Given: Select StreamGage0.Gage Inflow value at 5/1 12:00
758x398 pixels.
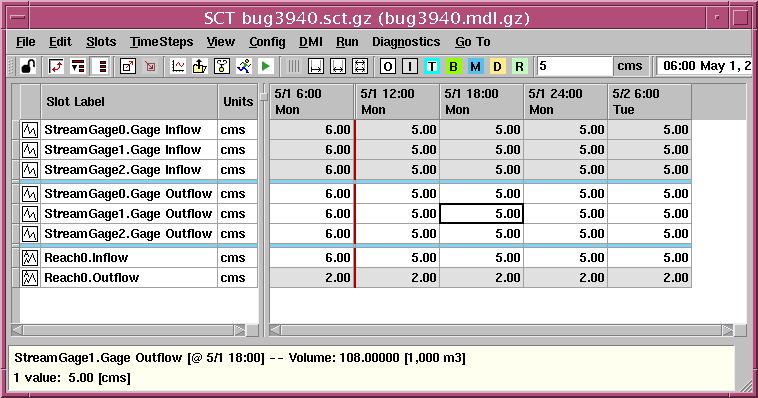Looking at the screenshot, I should pos(397,130).
